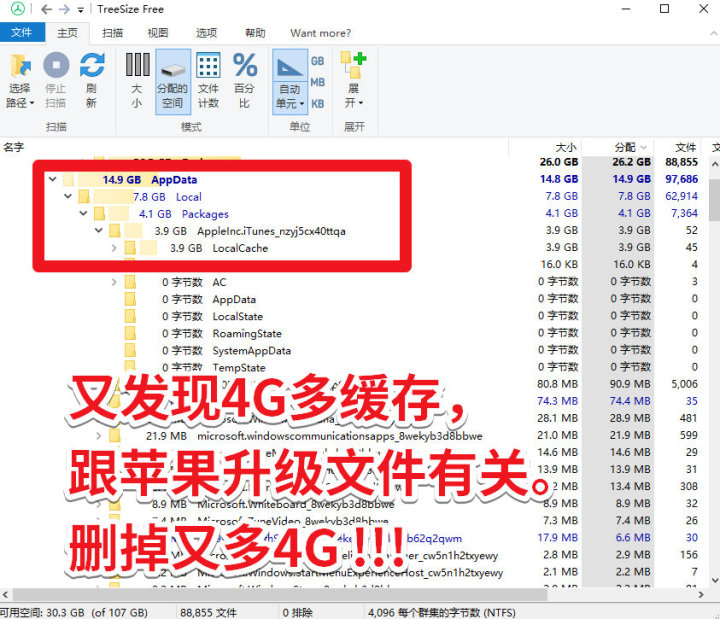The image size is (720, 619).
Task: Click the SystemAppData folder icon
Action: (130, 350)
